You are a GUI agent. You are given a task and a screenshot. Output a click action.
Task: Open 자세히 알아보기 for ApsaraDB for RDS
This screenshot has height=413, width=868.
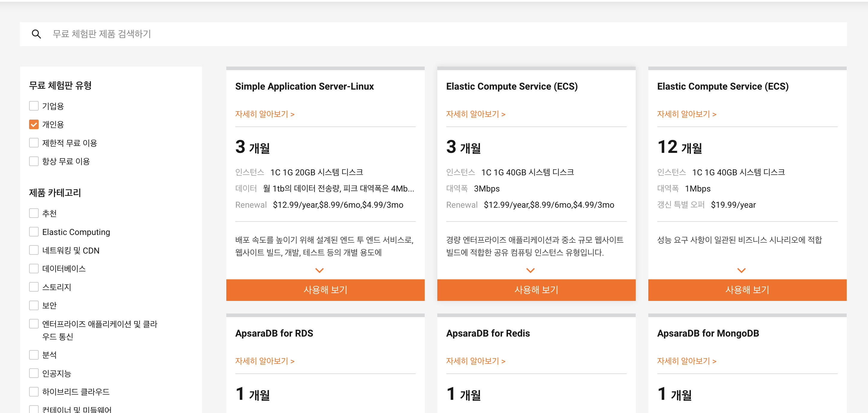point(265,361)
